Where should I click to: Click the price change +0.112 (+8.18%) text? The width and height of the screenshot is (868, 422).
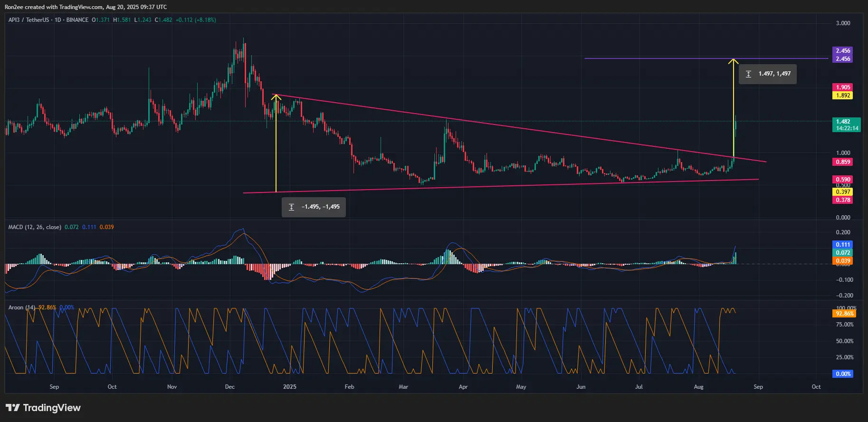pyautogui.click(x=196, y=20)
